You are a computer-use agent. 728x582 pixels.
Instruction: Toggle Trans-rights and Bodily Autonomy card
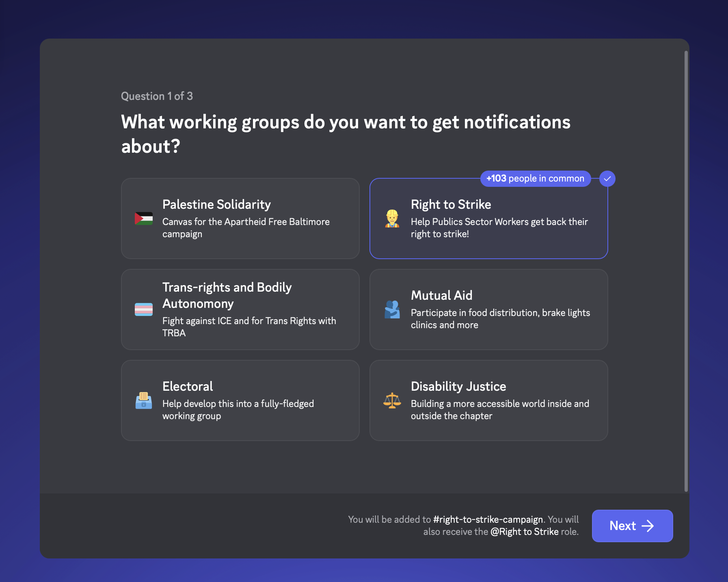[x=240, y=309]
